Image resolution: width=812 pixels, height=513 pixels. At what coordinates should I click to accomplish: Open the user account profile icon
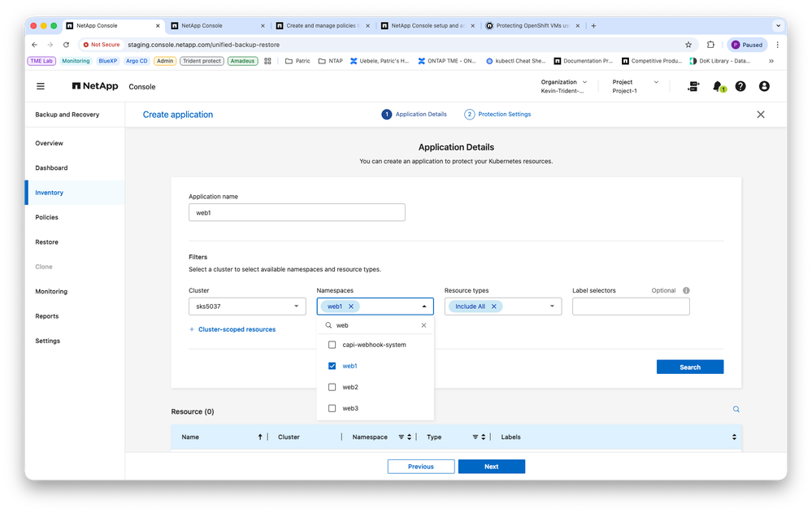[x=764, y=86]
